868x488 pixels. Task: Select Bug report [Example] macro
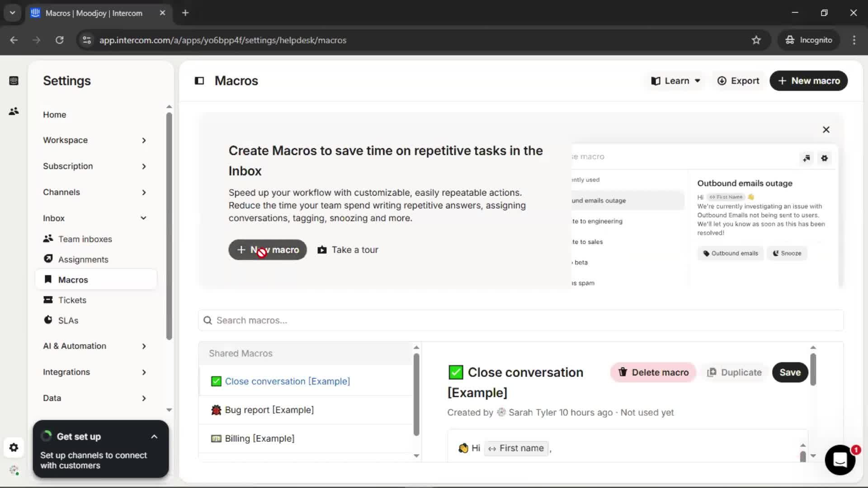pyautogui.click(x=306, y=410)
